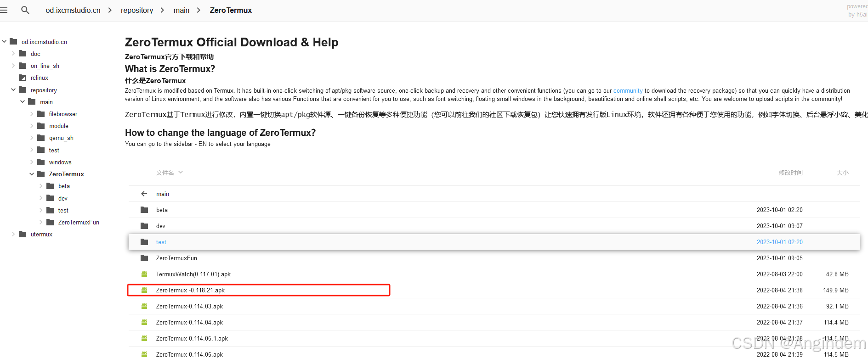Click Android icon of ZeroTermux -0.118.21.apk

(144, 290)
